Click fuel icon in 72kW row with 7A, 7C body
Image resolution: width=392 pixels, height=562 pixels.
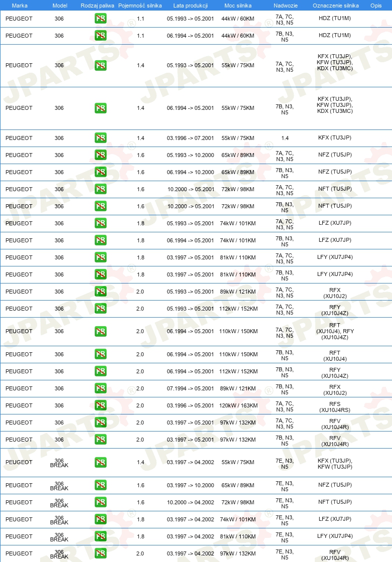point(101,189)
